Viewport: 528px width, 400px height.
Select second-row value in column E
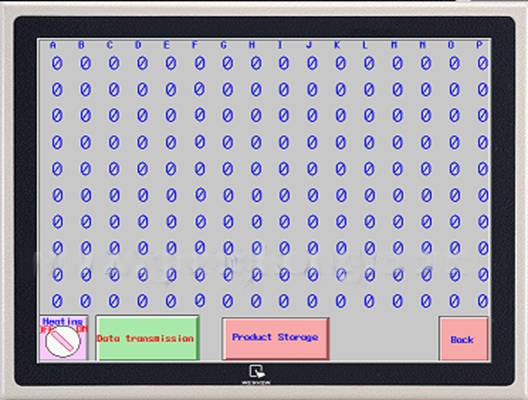(x=171, y=90)
